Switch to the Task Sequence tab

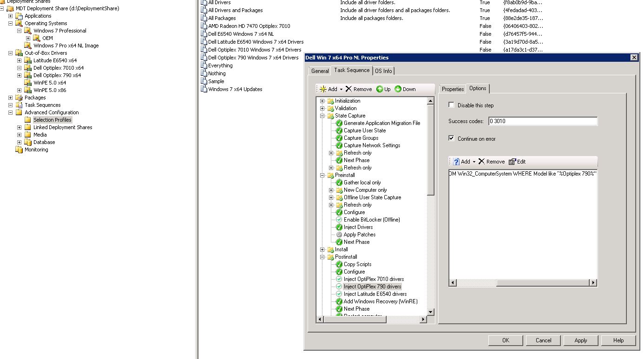click(352, 70)
